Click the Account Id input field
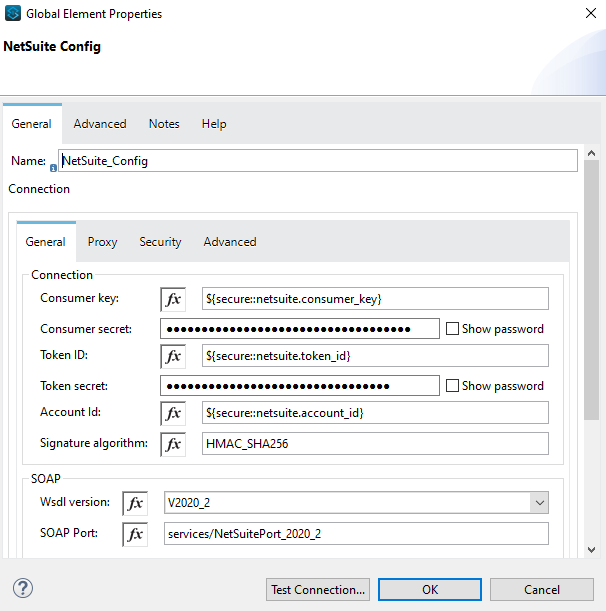This screenshot has width=606, height=611. pos(375,413)
